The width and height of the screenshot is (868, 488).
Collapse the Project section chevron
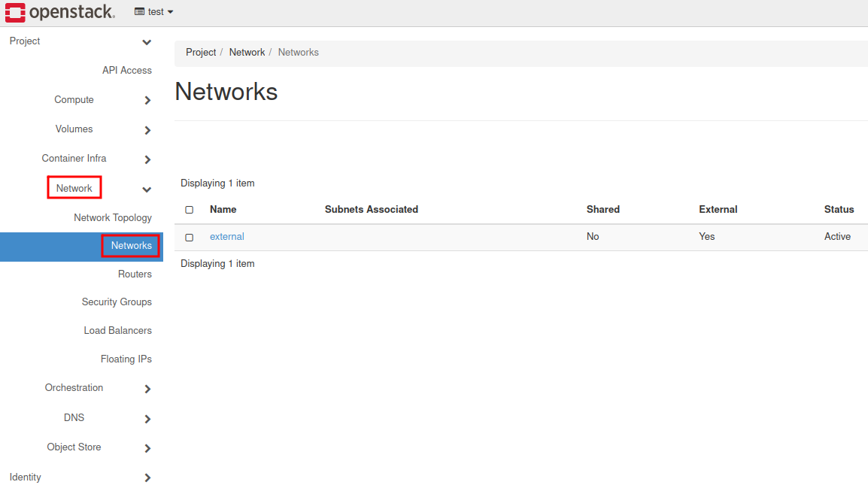point(147,42)
